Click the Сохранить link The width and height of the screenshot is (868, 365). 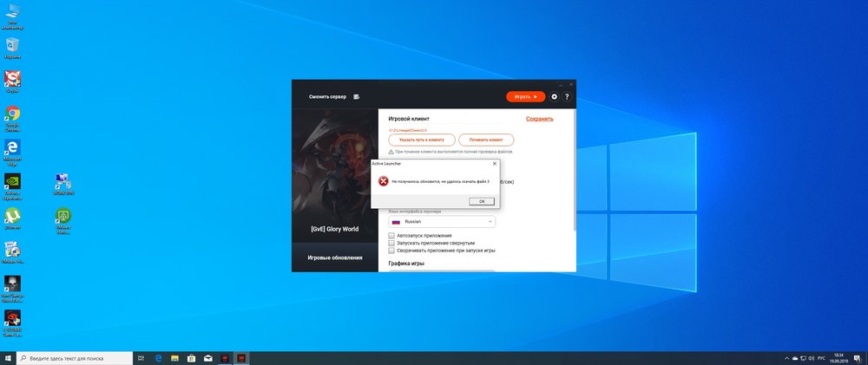pyautogui.click(x=539, y=119)
